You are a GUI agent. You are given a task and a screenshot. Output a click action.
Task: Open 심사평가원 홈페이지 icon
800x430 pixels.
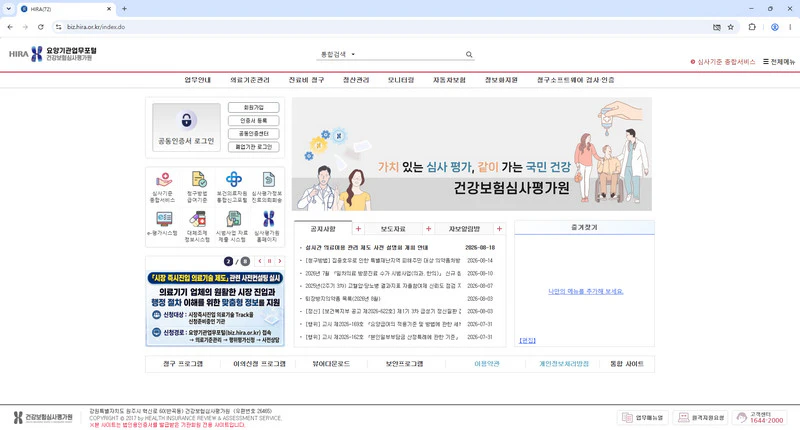267,226
